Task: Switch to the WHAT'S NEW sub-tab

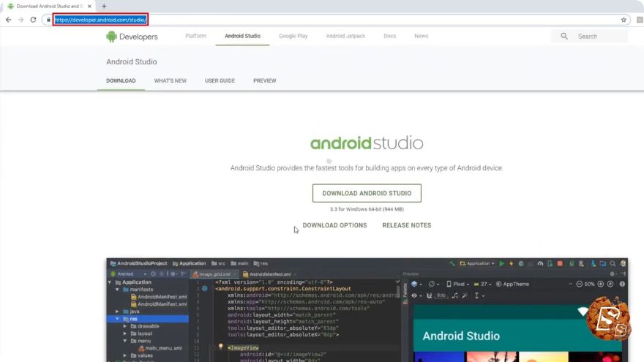Action: 170,81
